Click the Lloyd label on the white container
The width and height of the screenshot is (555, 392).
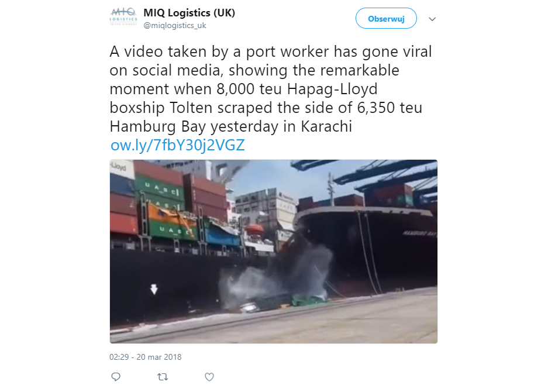119,166
